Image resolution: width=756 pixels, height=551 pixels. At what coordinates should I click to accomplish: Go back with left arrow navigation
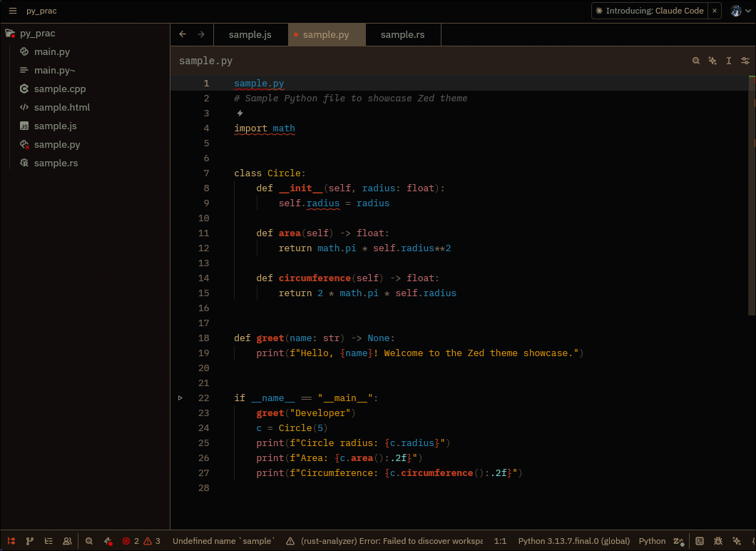click(183, 34)
